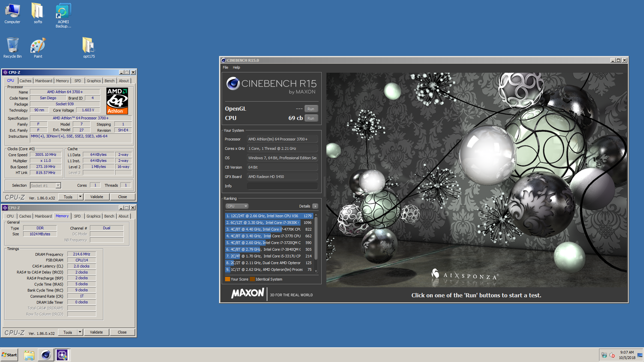Open the Computer desktop icon
This screenshot has height=362, width=644.
[12, 13]
